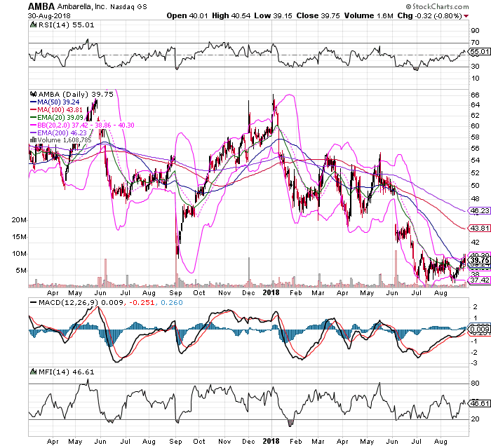Click the Dec label under price chart
Viewport: 491px width, 448px height.
pyautogui.click(x=248, y=293)
